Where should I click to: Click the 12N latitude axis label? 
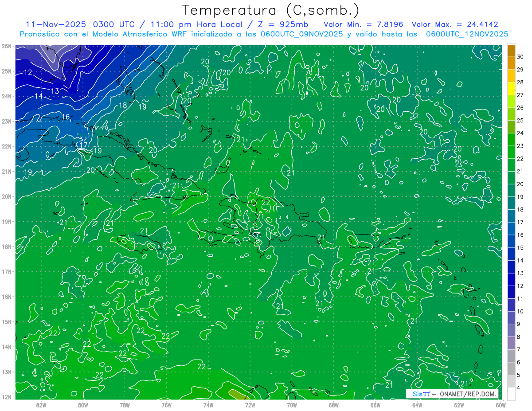coord(6,397)
